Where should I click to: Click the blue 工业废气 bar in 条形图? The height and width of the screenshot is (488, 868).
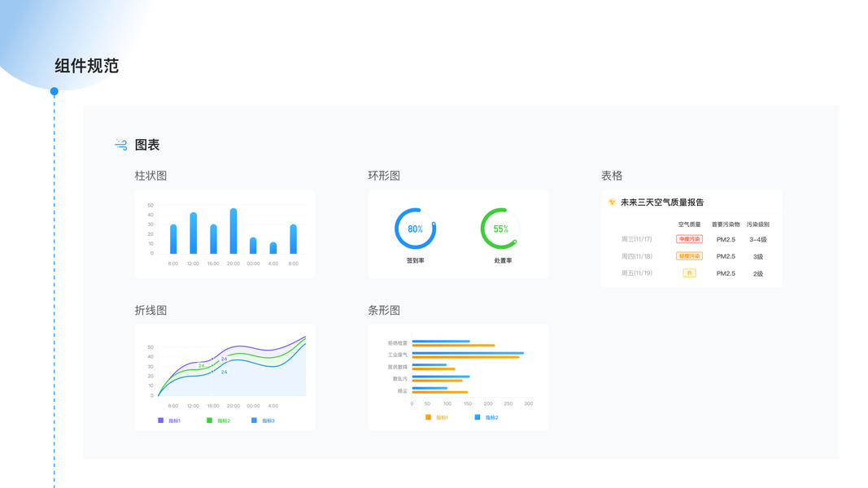[x=468, y=353]
